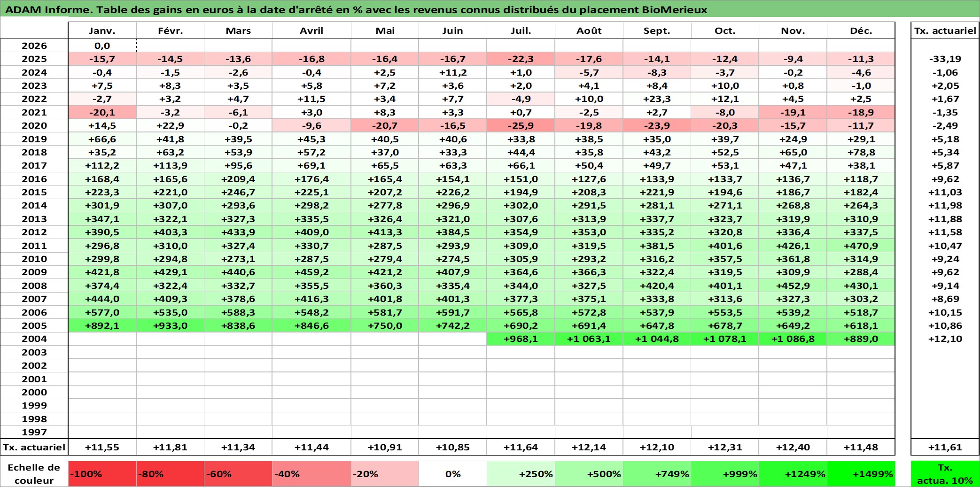The image size is (980, 487).
Task: Click the 2012 year row label
Action: (x=34, y=232)
